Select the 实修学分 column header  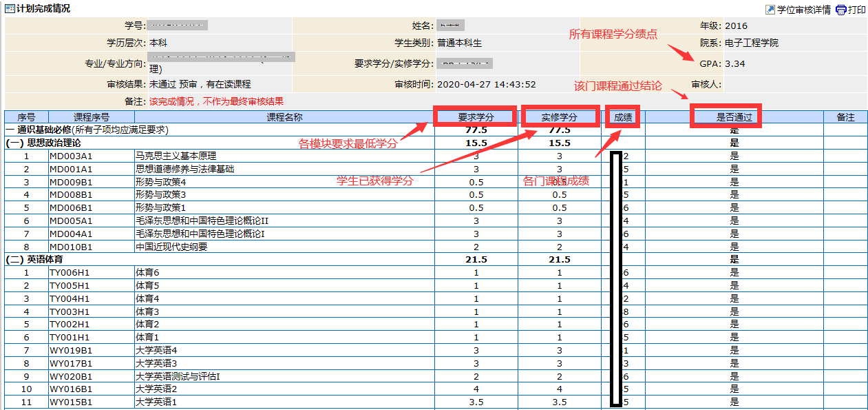559,117
